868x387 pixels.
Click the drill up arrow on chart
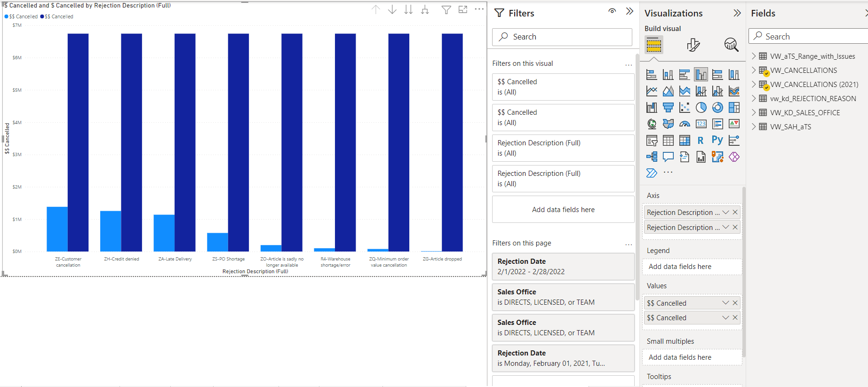[376, 9]
